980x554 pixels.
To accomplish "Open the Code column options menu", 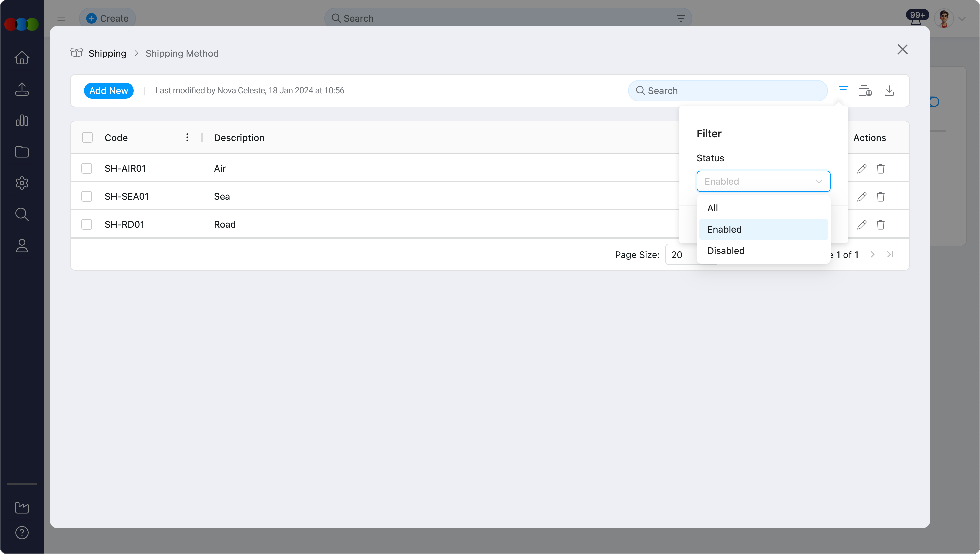I will coord(187,137).
